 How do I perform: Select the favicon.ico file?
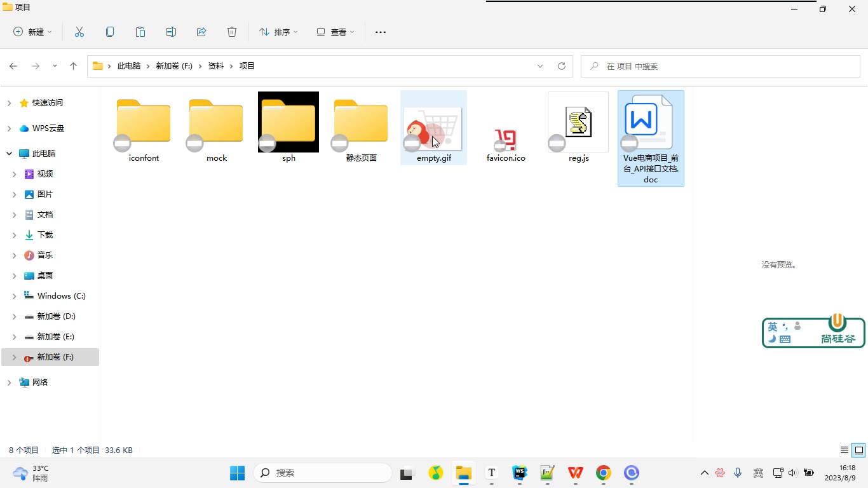point(506,128)
